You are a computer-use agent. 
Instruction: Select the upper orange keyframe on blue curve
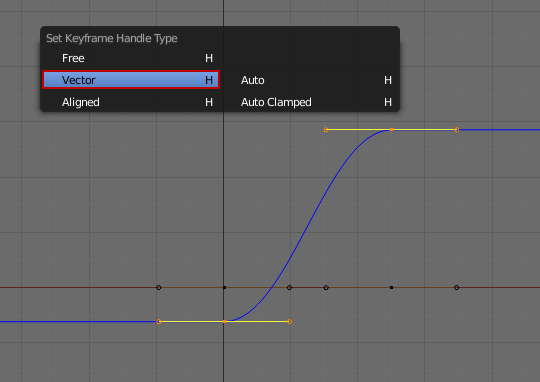click(391, 130)
